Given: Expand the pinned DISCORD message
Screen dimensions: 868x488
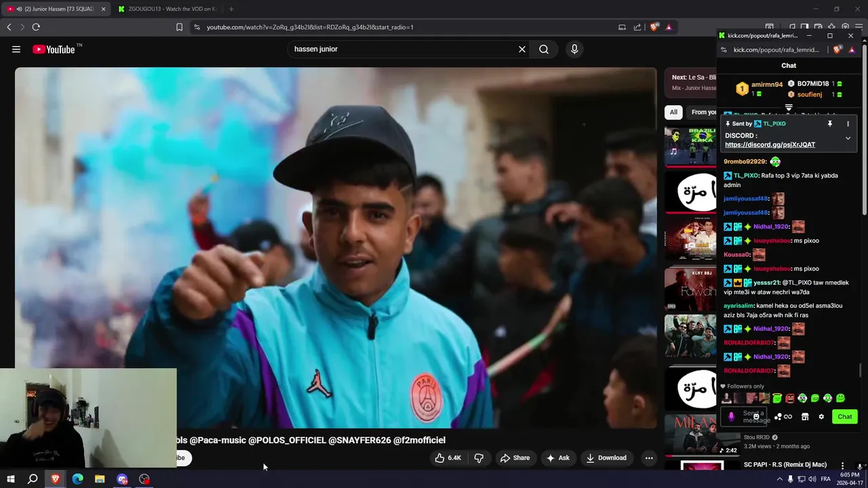Looking at the screenshot, I should click(x=848, y=138).
